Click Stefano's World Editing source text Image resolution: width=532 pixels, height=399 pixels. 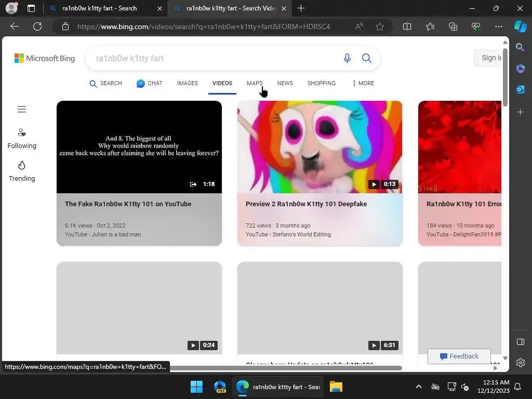302,234
